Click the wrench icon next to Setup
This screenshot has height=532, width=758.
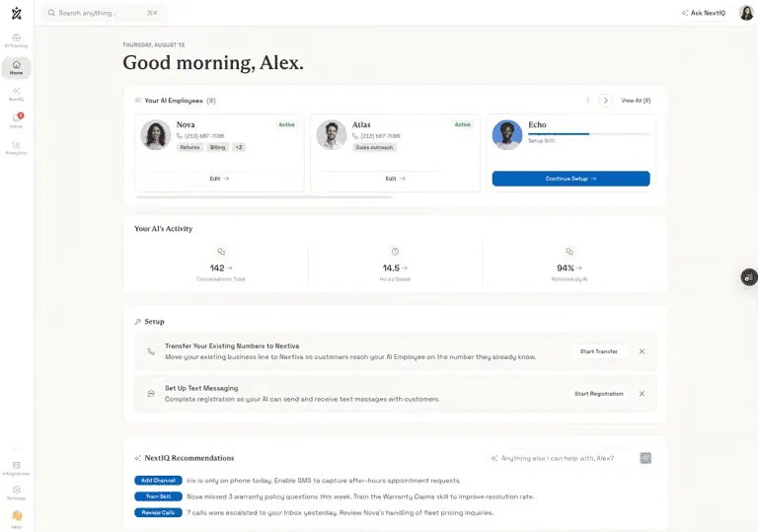click(x=138, y=322)
